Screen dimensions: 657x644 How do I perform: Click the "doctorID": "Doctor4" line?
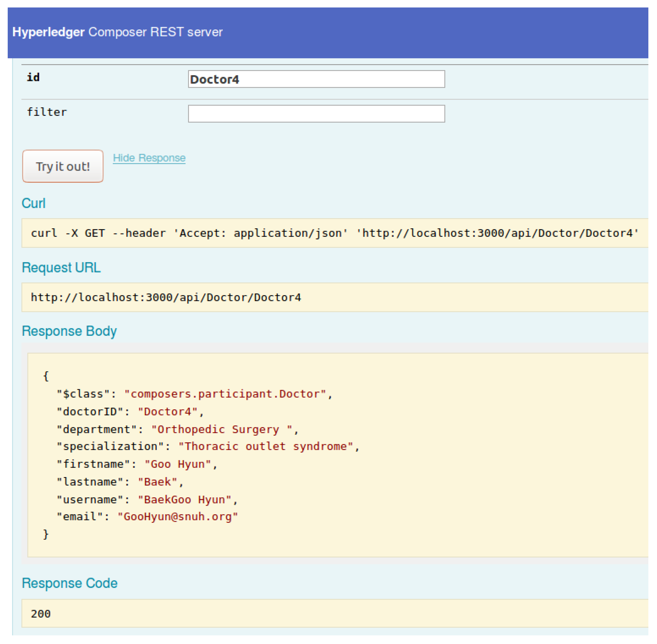pyautogui.click(x=130, y=412)
